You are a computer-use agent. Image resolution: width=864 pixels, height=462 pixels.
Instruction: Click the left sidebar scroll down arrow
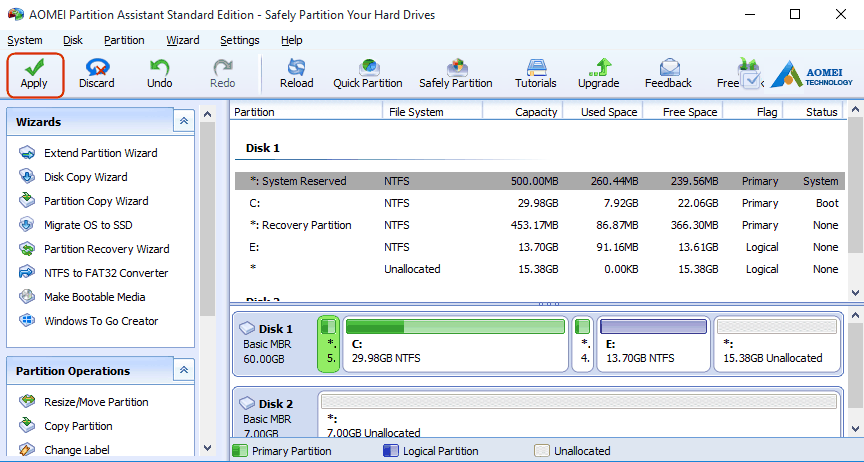(x=207, y=448)
